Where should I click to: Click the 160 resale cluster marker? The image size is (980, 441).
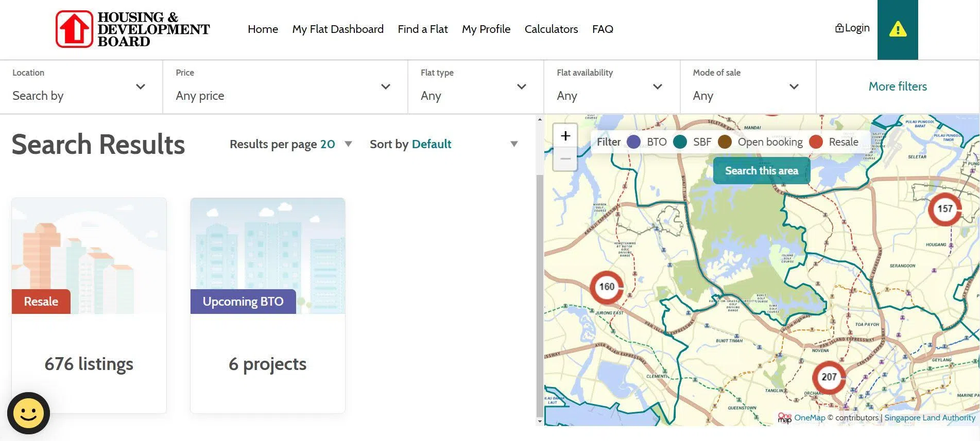click(x=607, y=287)
